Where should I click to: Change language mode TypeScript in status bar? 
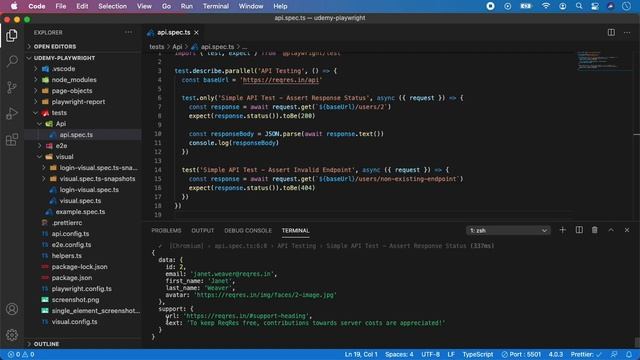pos(478,354)
